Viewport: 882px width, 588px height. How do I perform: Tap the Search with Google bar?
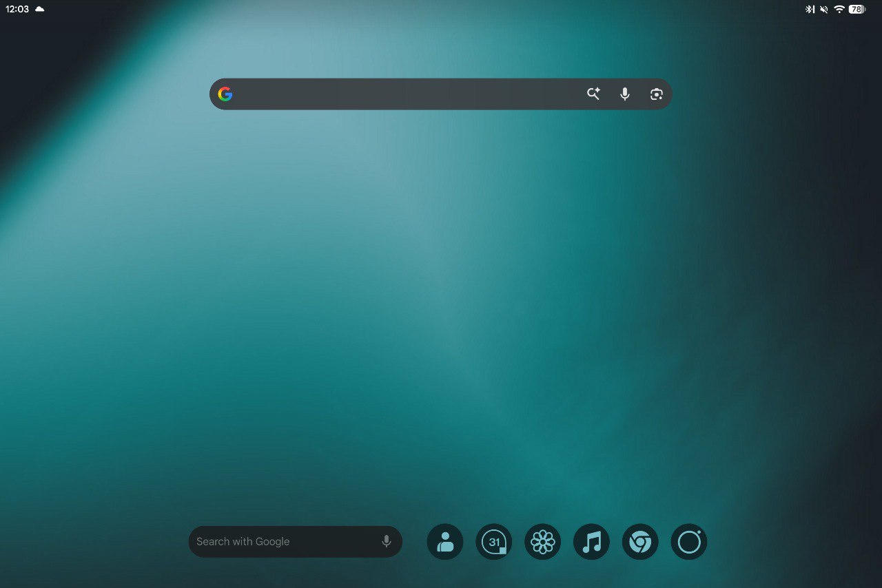point(276,542)
